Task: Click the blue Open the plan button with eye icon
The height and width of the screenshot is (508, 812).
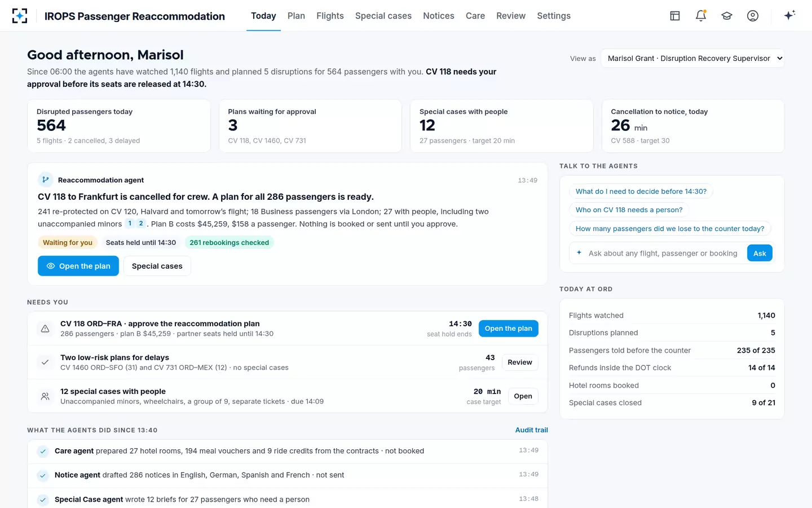Action: pyautogui.click(x=78, y=266)
